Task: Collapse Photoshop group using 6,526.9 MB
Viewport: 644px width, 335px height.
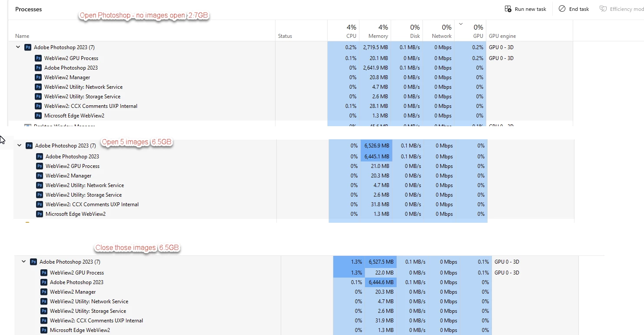Action: click(19, 145)
